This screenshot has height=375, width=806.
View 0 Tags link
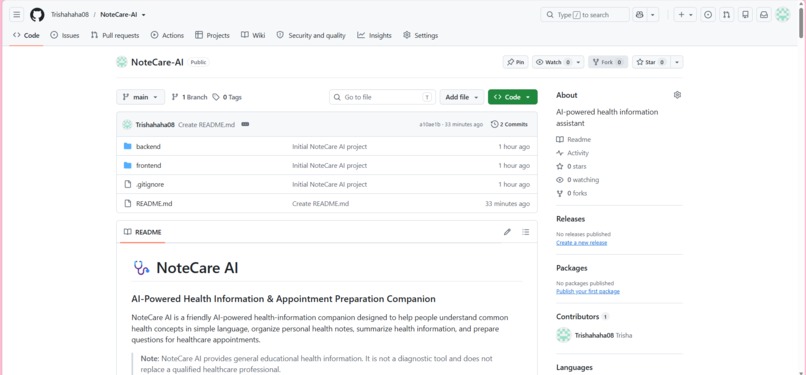coord(227,97)
